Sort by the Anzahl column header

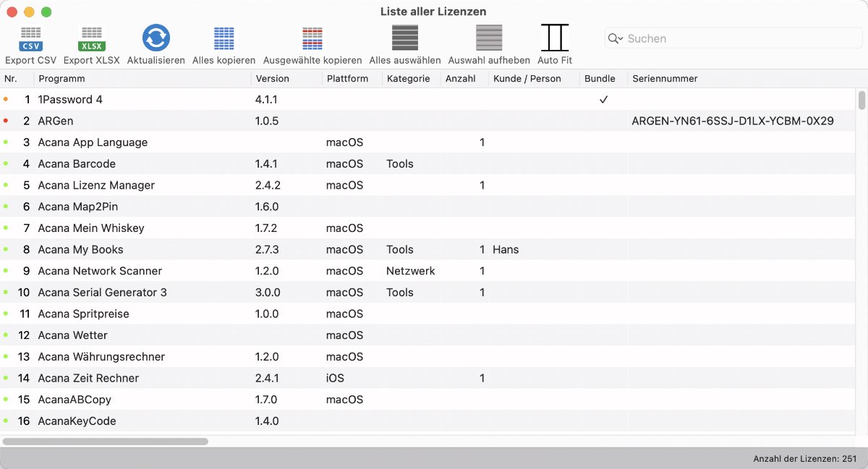pos(464,78)
